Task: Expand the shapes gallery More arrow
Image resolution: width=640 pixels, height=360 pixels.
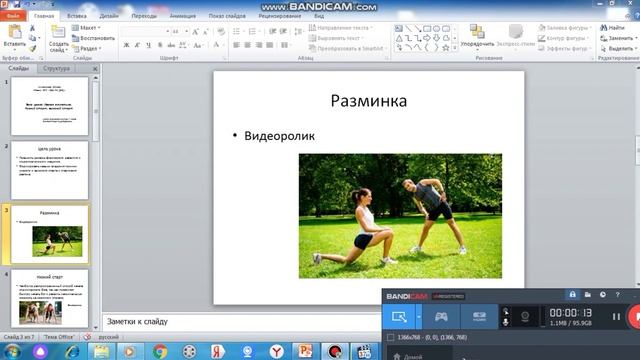Action: coord(455,48)
